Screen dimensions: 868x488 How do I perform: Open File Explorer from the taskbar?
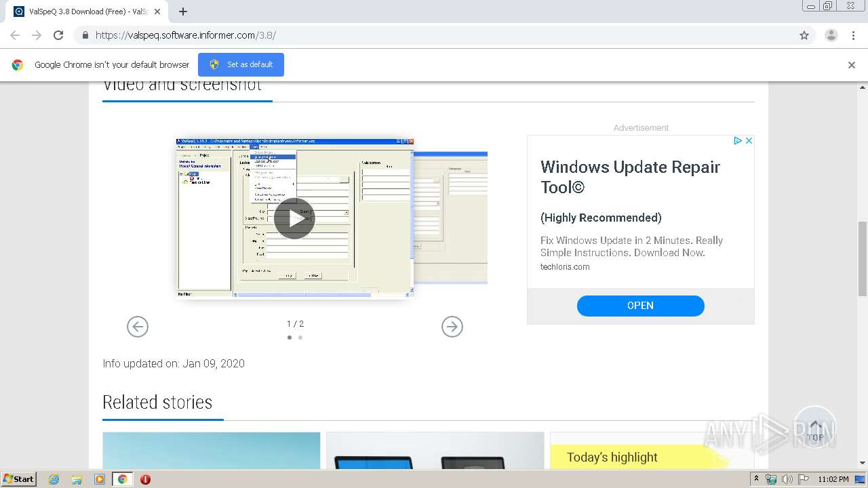[x=77, y=479]
